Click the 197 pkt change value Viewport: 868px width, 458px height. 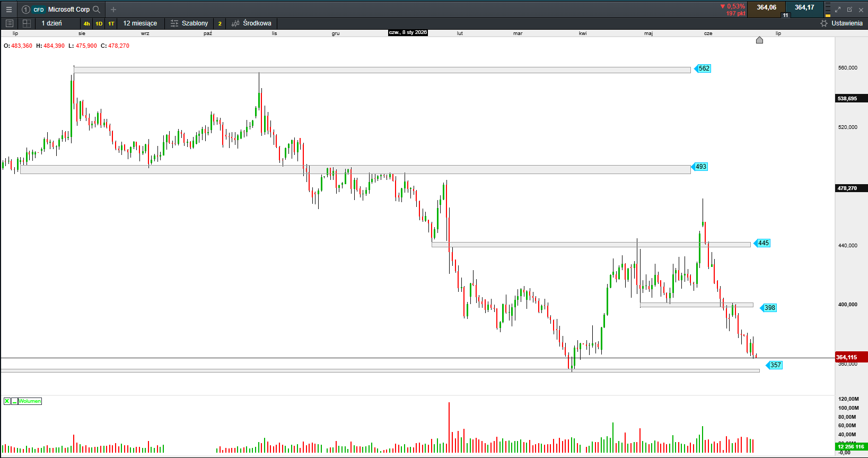pyautogui.click(x=735, y=13)
